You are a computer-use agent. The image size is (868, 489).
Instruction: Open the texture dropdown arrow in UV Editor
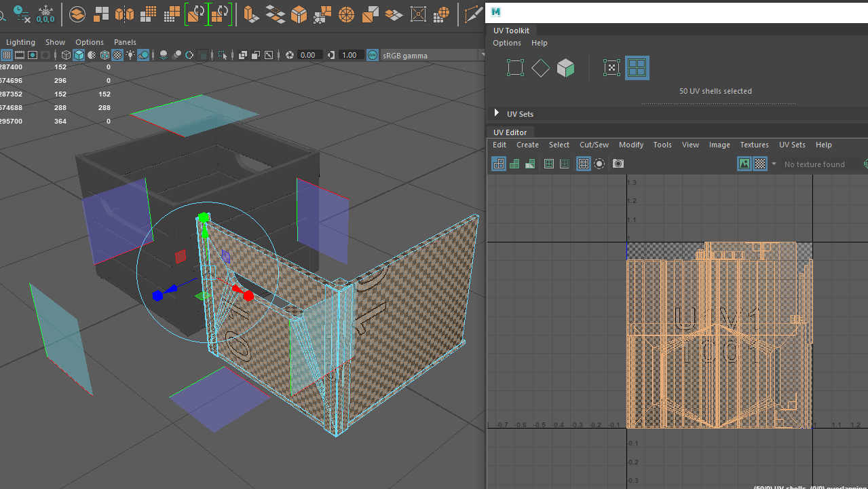tap(774, 164)
